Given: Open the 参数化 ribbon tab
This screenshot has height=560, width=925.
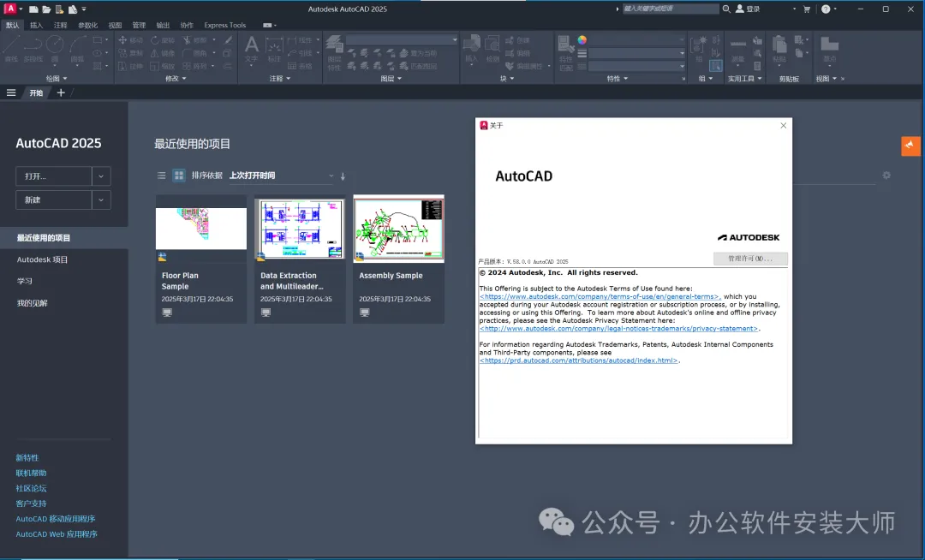Looking at the screenshot, I should pos(87,26).
